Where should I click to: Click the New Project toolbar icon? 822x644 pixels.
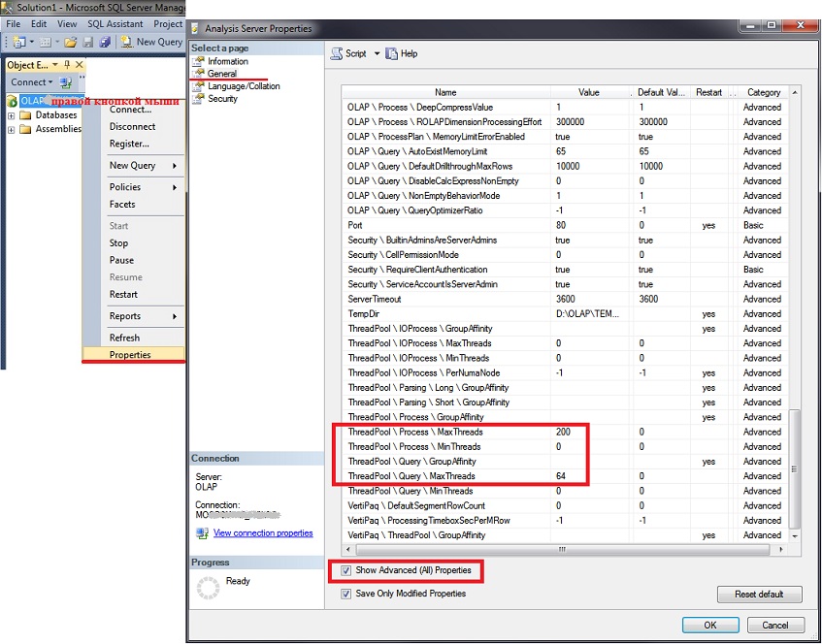coord(19,42)
